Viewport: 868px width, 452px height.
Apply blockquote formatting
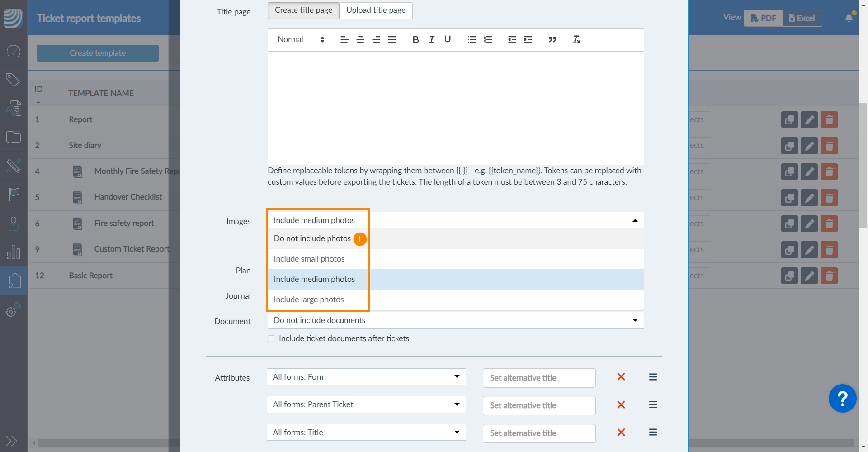[552, 40]
